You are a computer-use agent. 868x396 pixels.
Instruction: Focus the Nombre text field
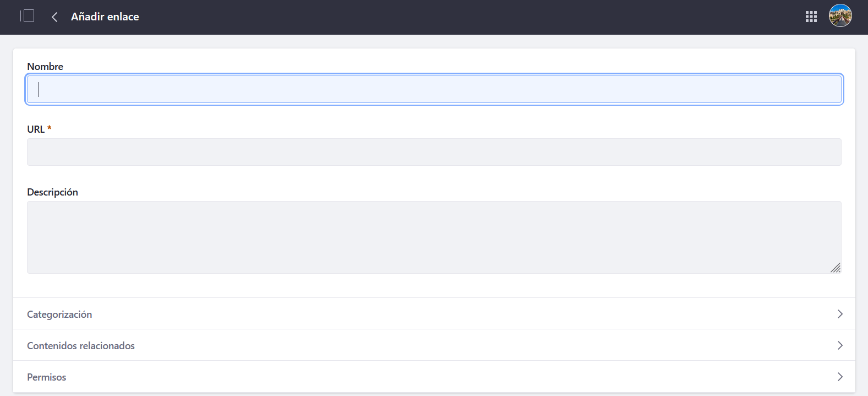[x=434, y=89]
